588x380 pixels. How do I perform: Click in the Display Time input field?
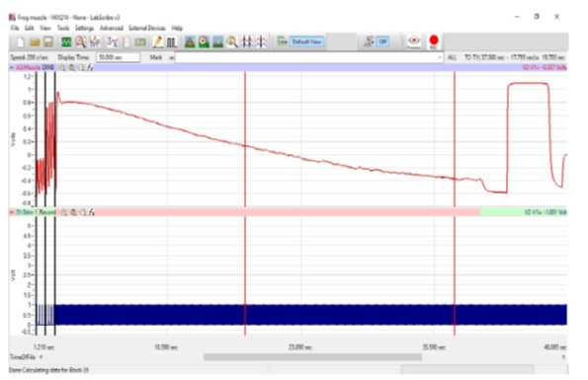coord(119,57)
